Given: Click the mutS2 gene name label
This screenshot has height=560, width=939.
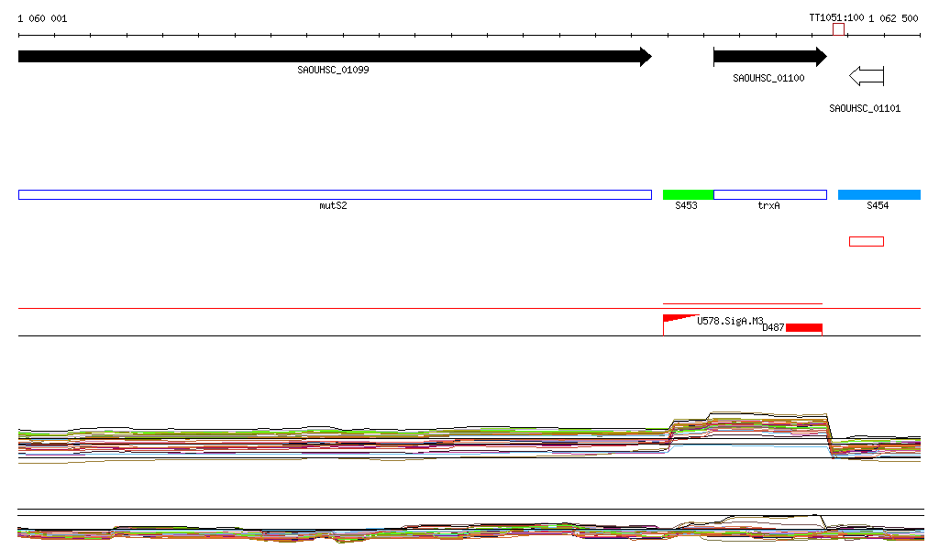Looking at the screenshot, I should pos(333,206).
